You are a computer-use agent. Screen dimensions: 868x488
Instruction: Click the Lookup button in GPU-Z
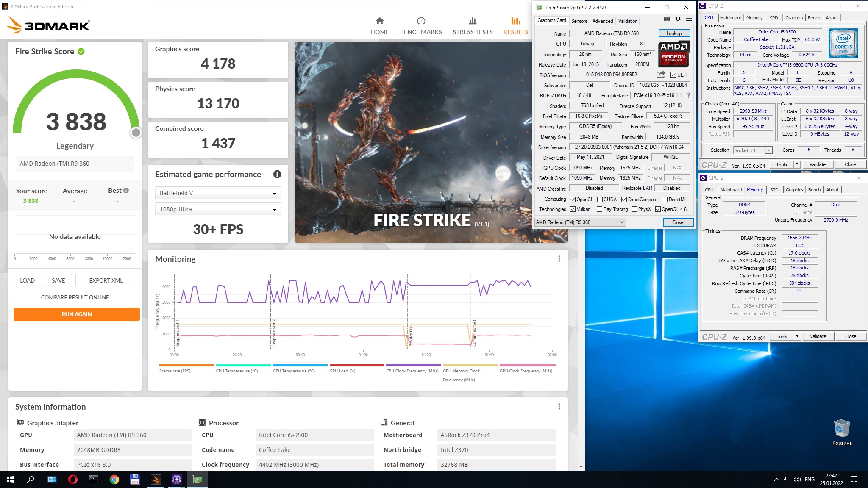pos(674,33)
